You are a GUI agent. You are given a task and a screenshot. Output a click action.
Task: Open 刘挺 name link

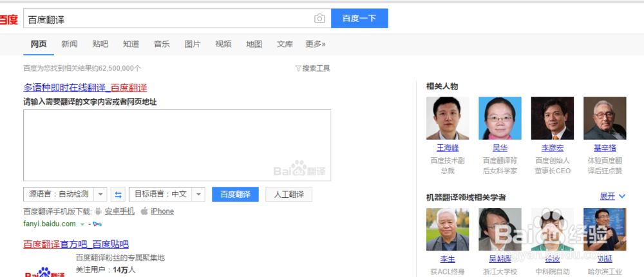click(605, 260)
